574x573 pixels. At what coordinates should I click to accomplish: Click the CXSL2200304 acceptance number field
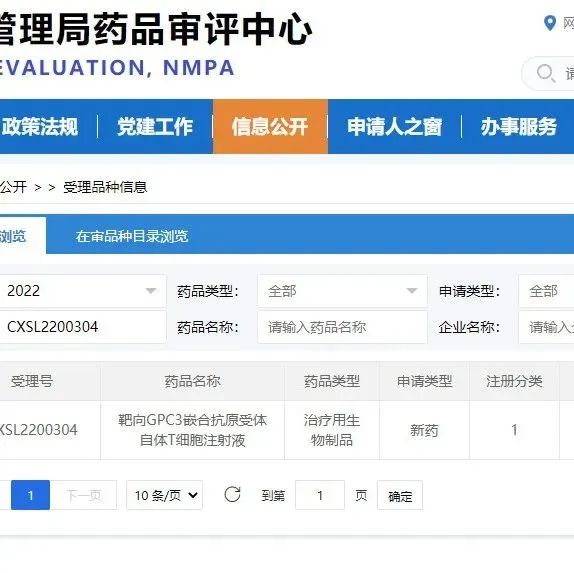pos(83,327)
